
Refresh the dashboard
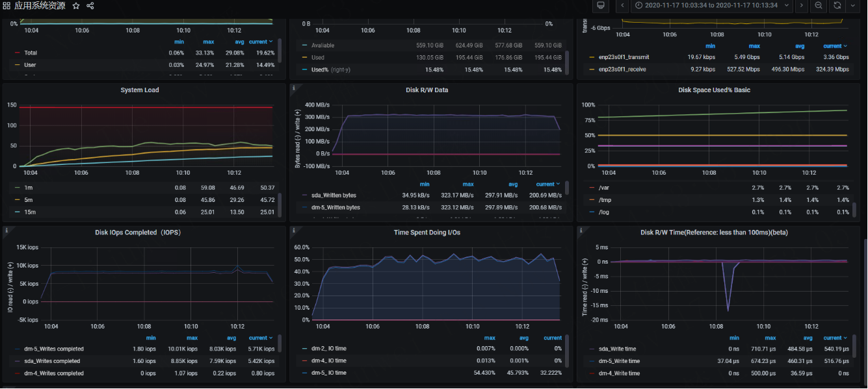(837, 6)
